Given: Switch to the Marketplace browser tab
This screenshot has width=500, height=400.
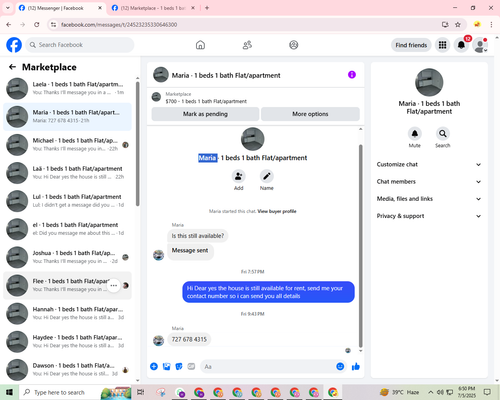Looking at the screenshot, I should click(153, 8).
